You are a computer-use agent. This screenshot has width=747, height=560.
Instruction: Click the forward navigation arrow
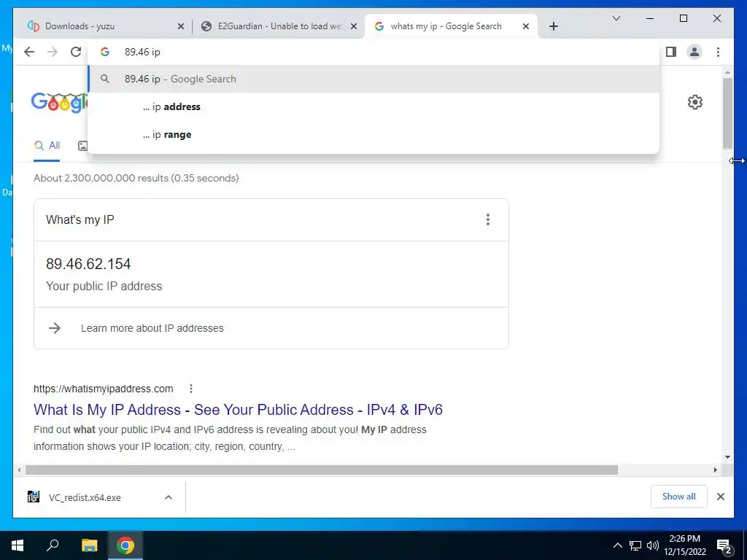pos(53,52)
